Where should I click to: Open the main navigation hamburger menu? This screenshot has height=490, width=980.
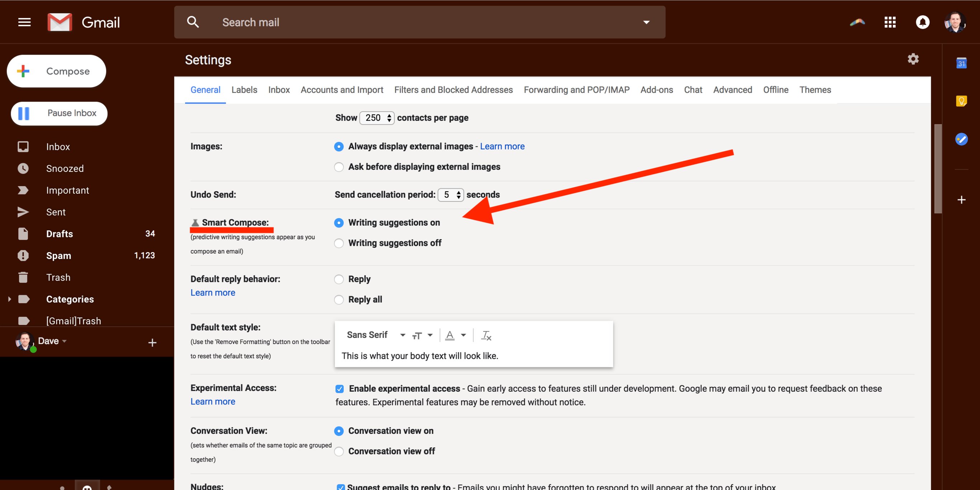(x=24, y=22)
